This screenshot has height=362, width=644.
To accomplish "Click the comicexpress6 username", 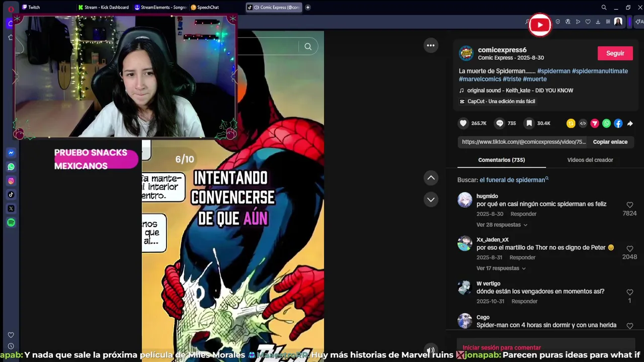I will [502, 50].
